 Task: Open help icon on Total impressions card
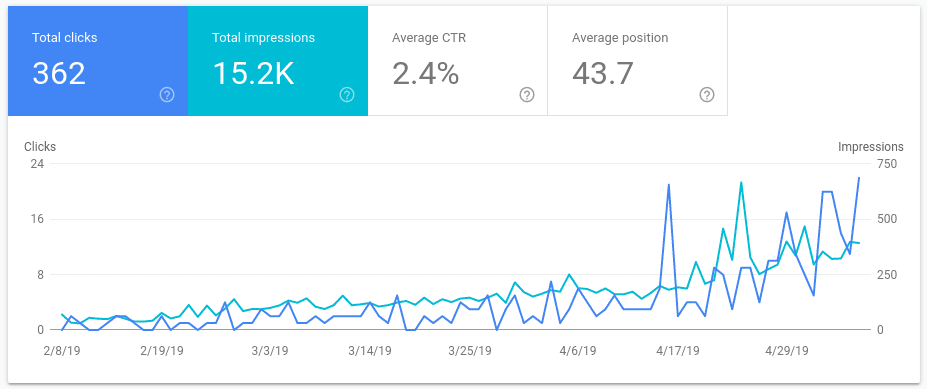[x=347, y=95]
